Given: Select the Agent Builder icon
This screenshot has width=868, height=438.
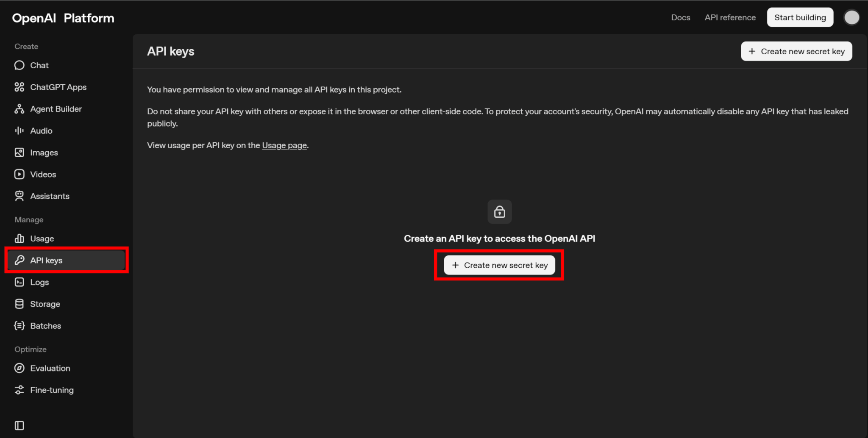Looking at the screenshot, I should [19, 109].
